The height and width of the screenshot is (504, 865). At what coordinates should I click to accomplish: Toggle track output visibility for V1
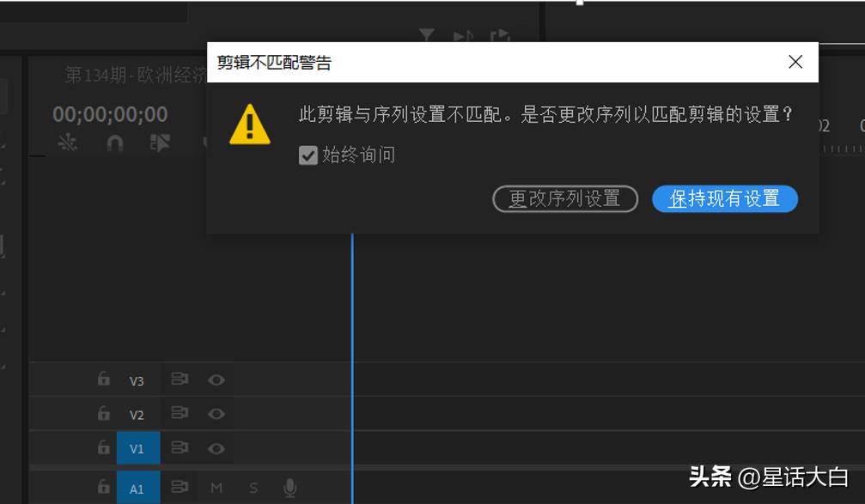(216, 447)
